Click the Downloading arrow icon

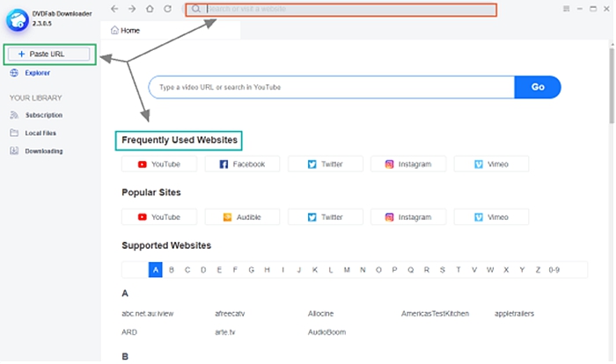coord(14,150)
